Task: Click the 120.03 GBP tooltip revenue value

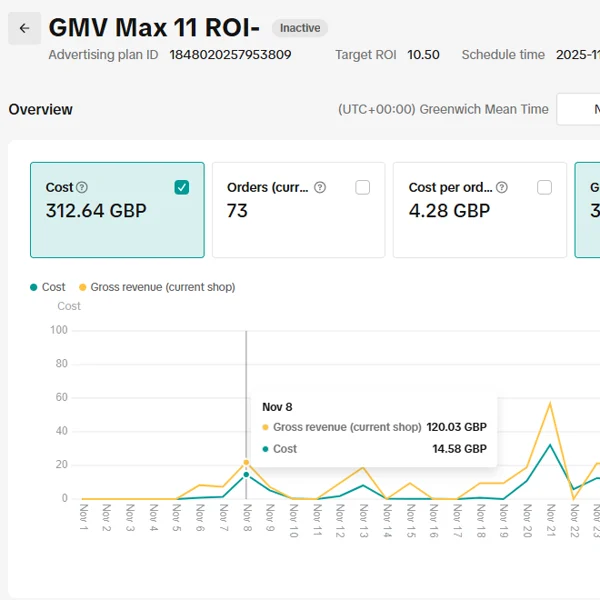Action: click(x=457, y=427)
